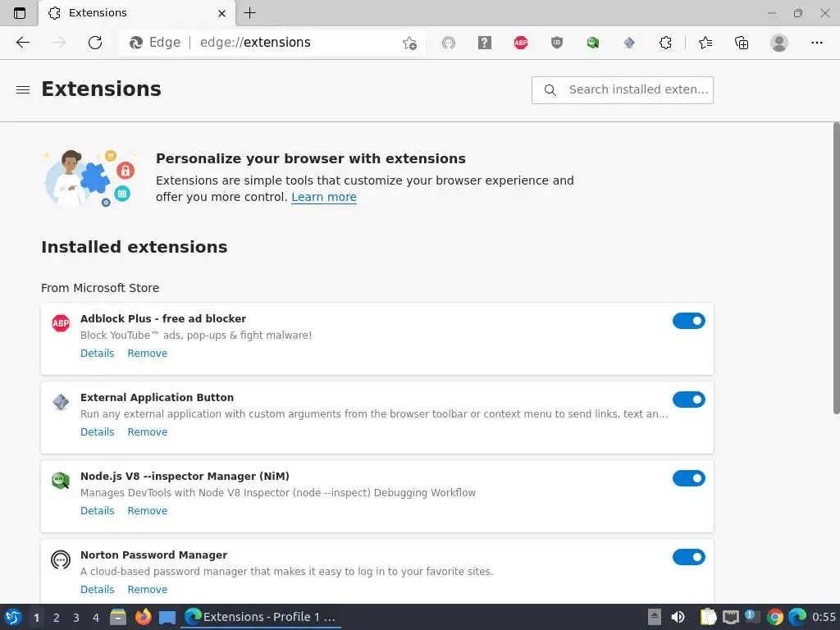This screenshot has width=840, height=630.
Task: Open Details for Node.js V8 inspector Manager
Action: 97,510
